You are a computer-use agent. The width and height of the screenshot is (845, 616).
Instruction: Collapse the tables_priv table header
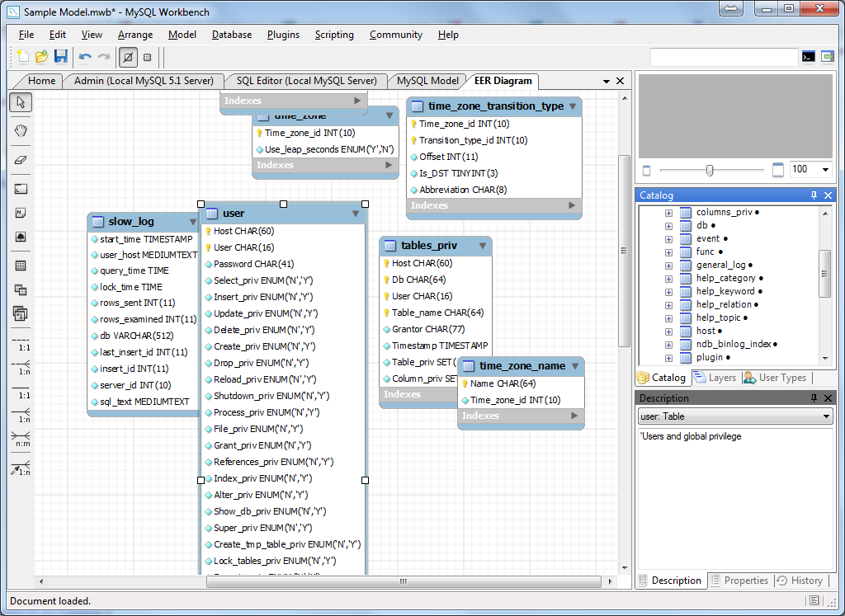pyautogui.click(x=483, y=246)
